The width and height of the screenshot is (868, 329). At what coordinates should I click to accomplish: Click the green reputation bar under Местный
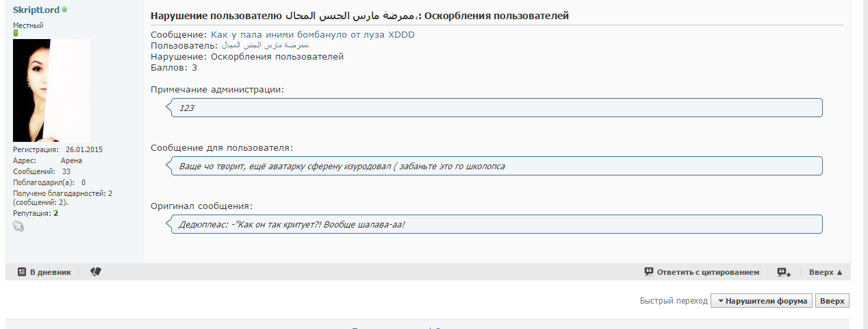(x=16, y=33)
